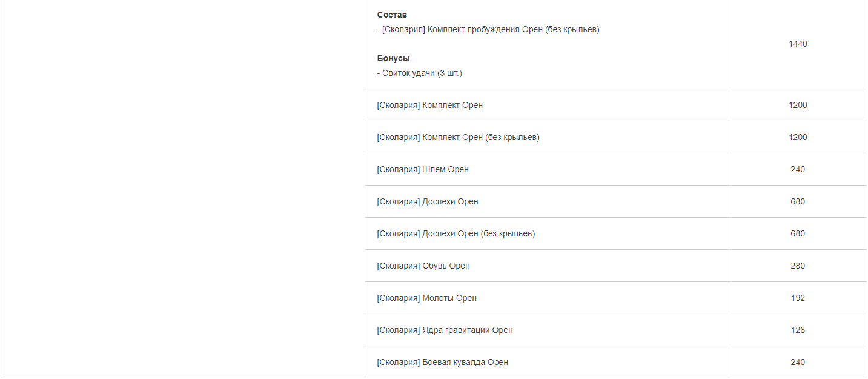Click price 1200 for Комплект Орен

tap(798, 105)
